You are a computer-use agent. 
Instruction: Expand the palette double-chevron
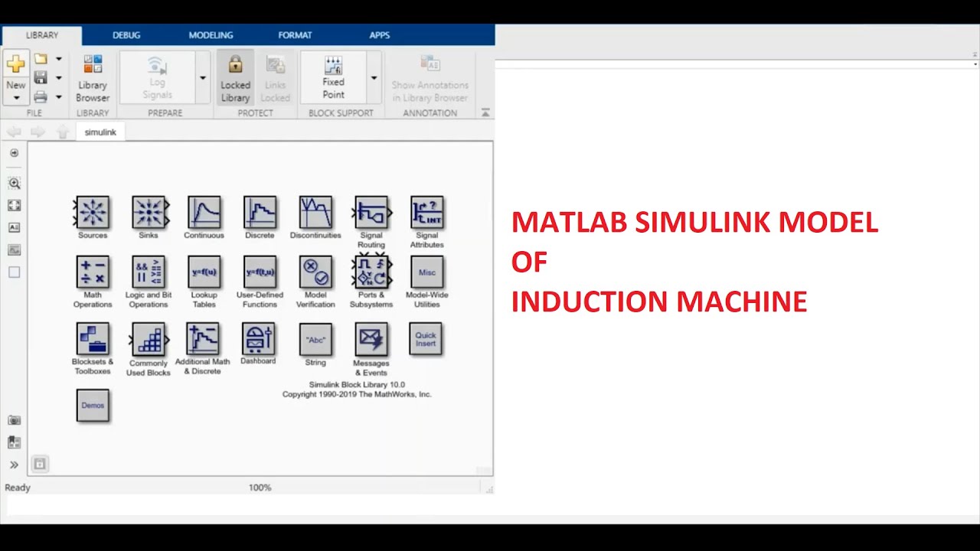14,465
